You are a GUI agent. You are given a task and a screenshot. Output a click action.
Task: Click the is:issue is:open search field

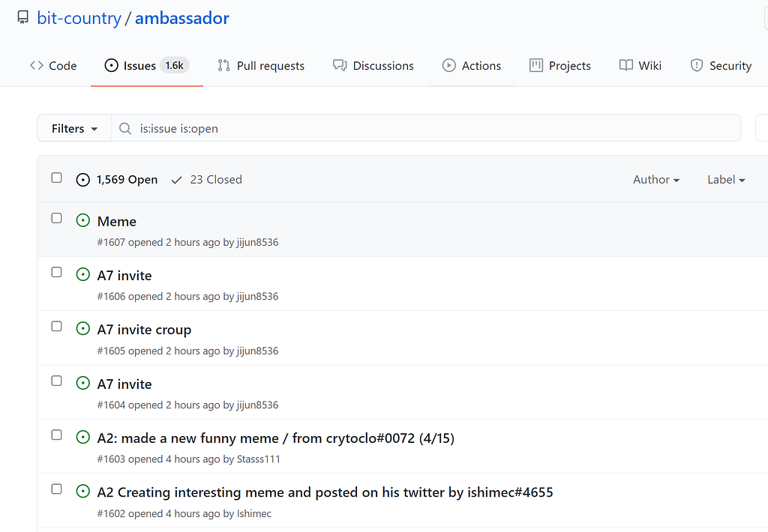426,128
